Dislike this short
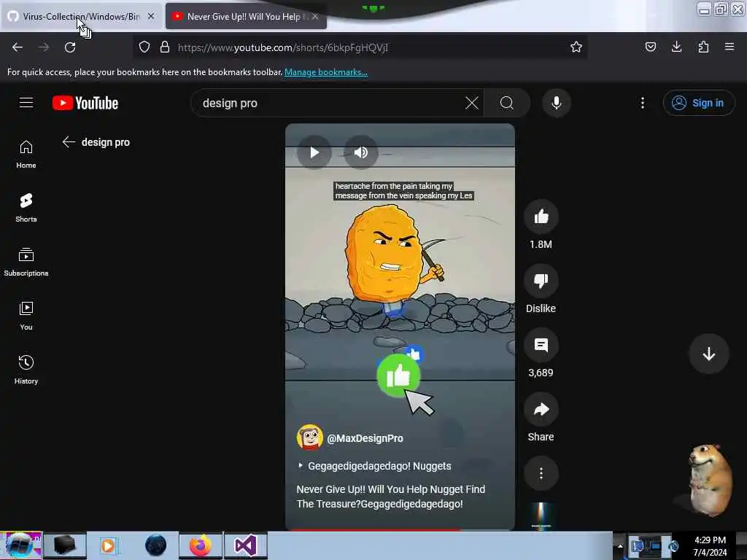Viewport: 747px width, 560px height. [x=541, y=281]
